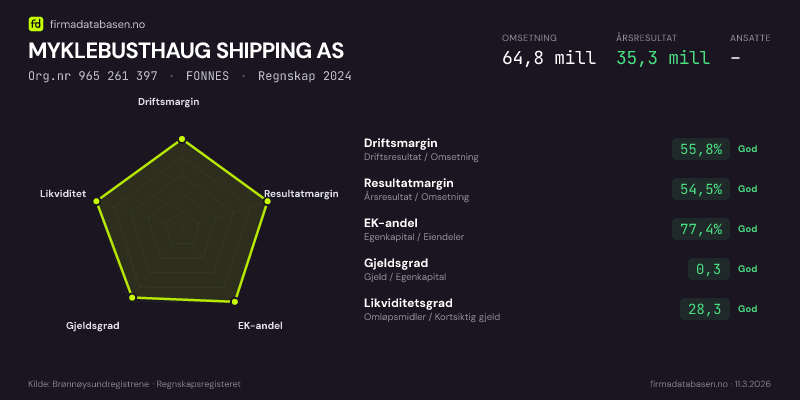Click the Gjeldsgrad radar chart point
Screen dimensions: 800x400
pos(130,298)
